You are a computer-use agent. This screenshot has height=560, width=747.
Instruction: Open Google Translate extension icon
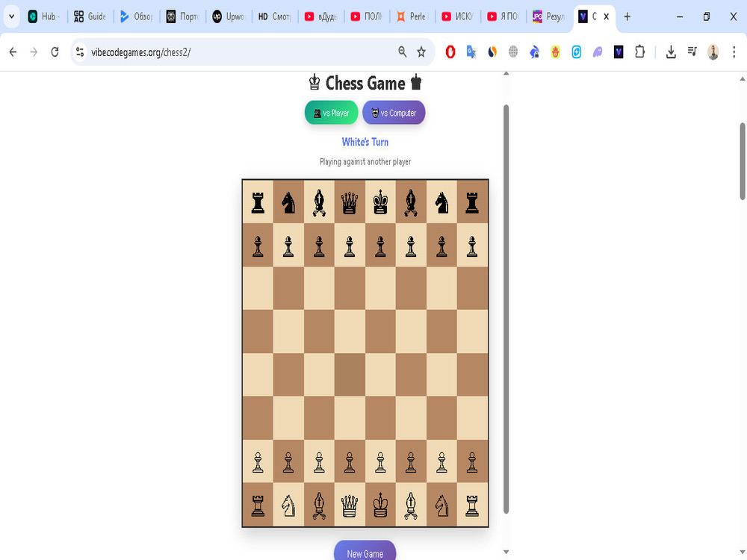point(471,52)
